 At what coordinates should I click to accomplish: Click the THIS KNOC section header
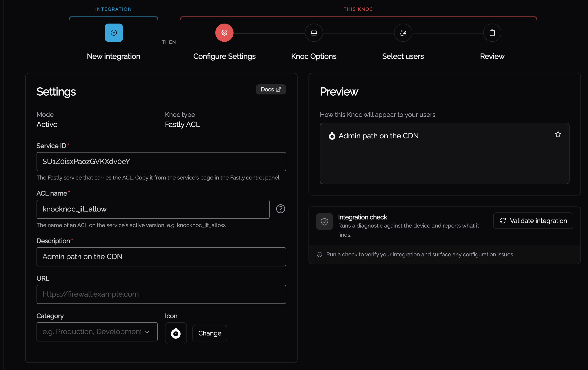(358, 9)
